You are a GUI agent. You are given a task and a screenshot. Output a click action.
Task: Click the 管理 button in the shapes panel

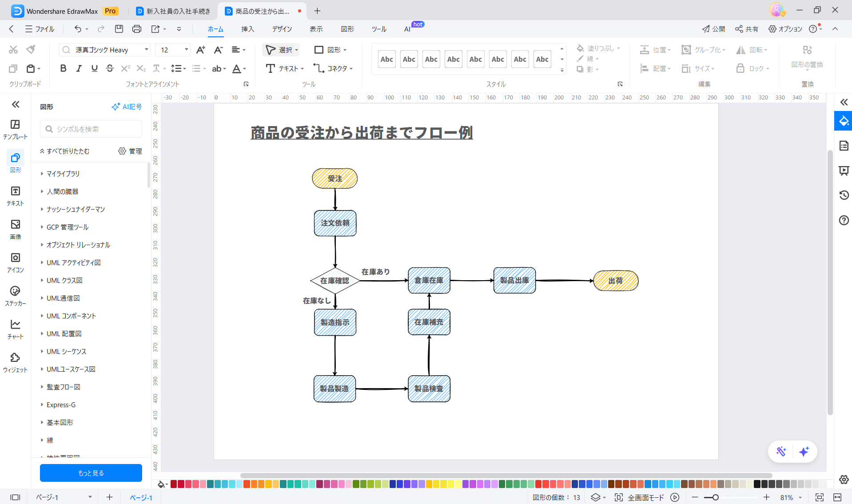130,151
